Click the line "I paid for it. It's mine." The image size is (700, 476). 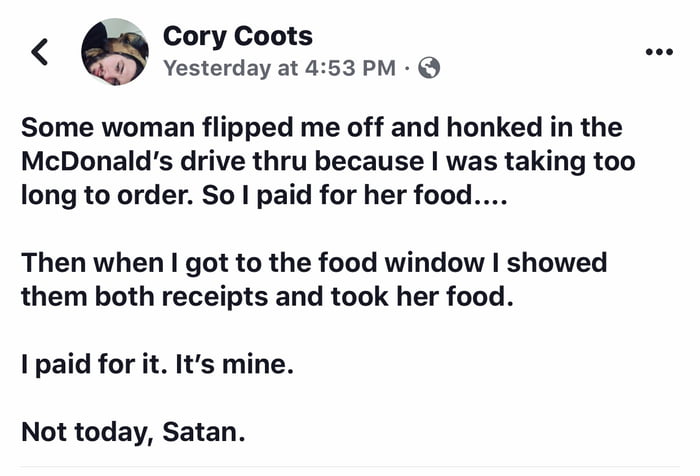coord(157,366)
